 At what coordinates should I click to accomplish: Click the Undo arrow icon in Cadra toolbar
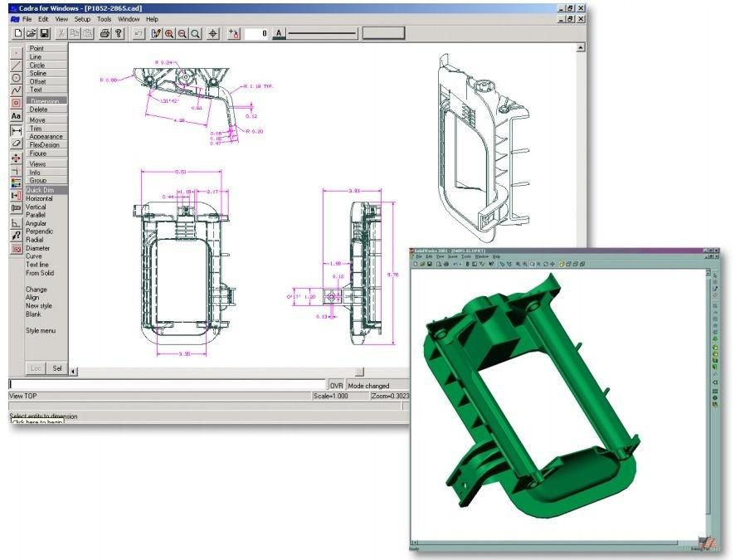coord(139,33)
